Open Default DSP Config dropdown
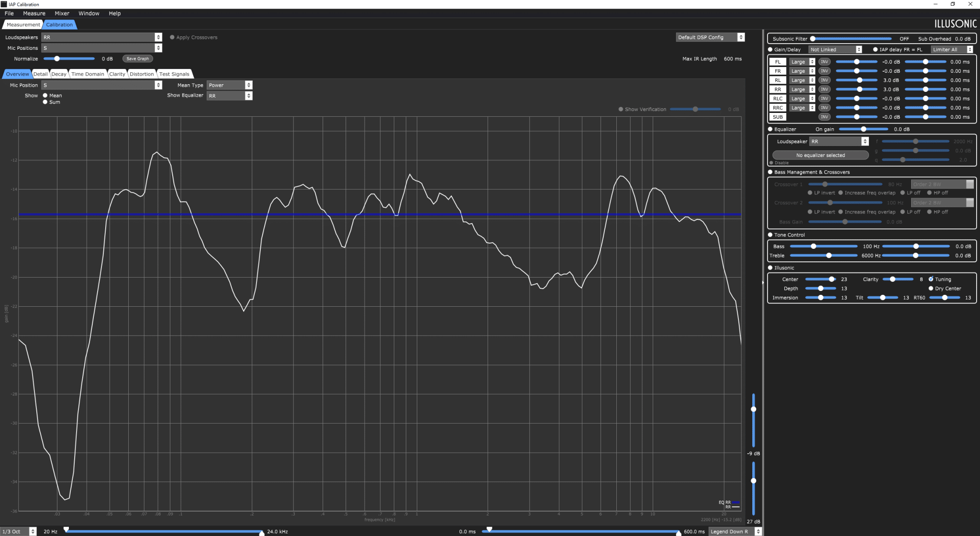Screen dimensions: 980x536 [x=710, y=37]
